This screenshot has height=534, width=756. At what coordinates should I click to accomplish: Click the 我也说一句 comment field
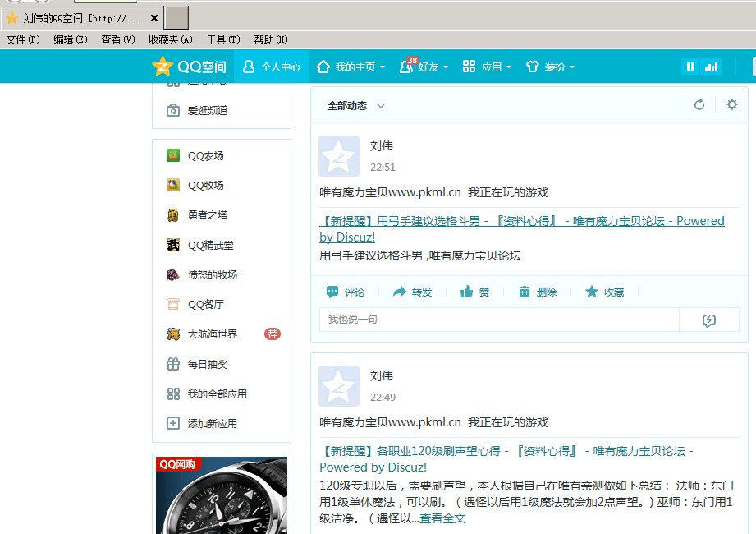point(498,320)
